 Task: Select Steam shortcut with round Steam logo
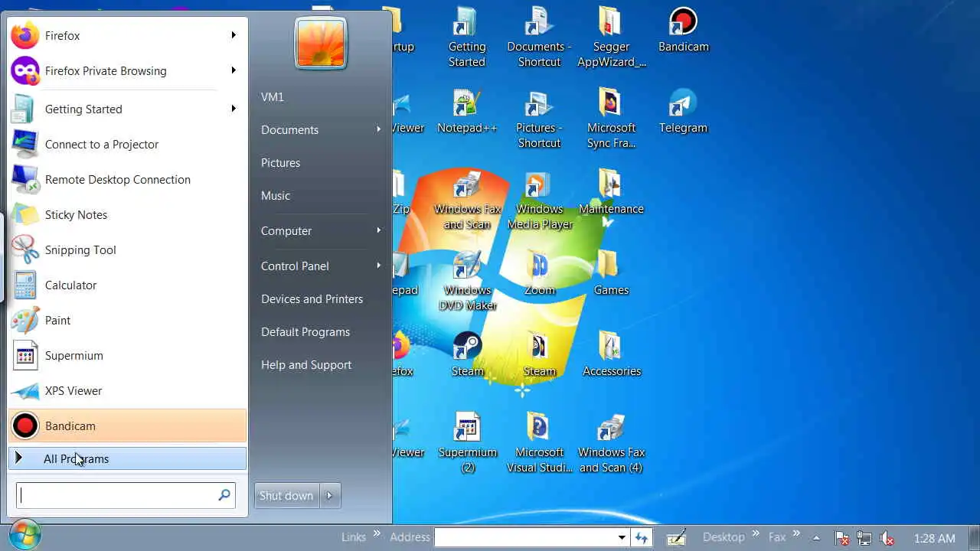[467, 355]
